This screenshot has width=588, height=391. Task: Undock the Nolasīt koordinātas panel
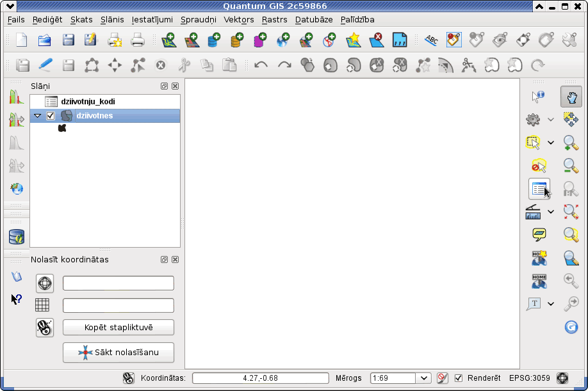point(164,260)
